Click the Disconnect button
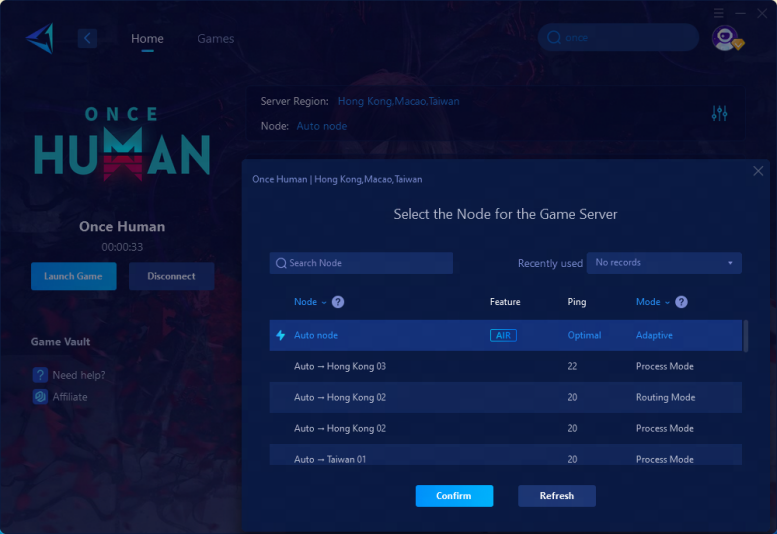The height and width of the screenshot is (534, 777). pos(171,276)
